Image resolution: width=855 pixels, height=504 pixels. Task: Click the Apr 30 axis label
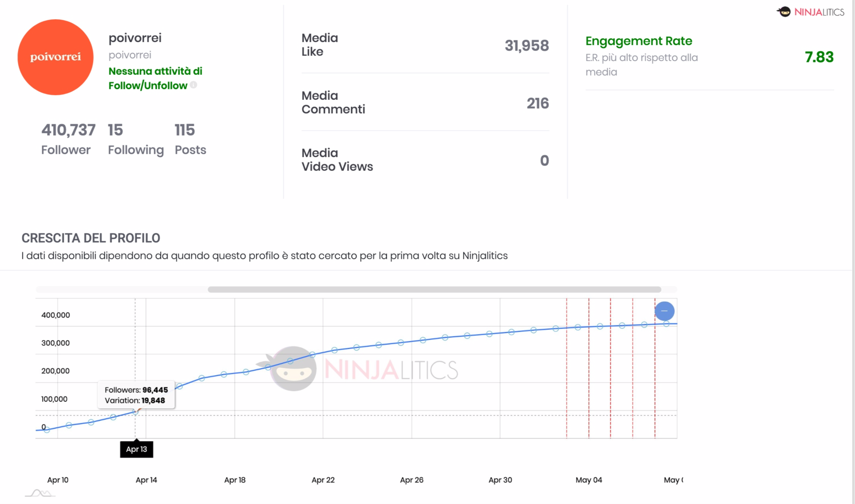tap(500, 480)
